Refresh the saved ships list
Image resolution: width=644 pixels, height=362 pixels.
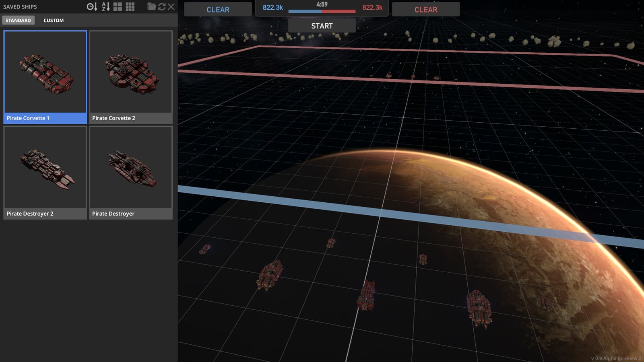click(x=162, y=6)
